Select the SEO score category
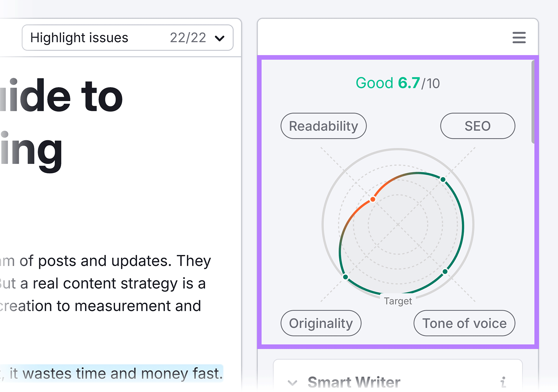The width and height of the screenshot is (558, 392). pyautogui.click(x=477, y=126)
